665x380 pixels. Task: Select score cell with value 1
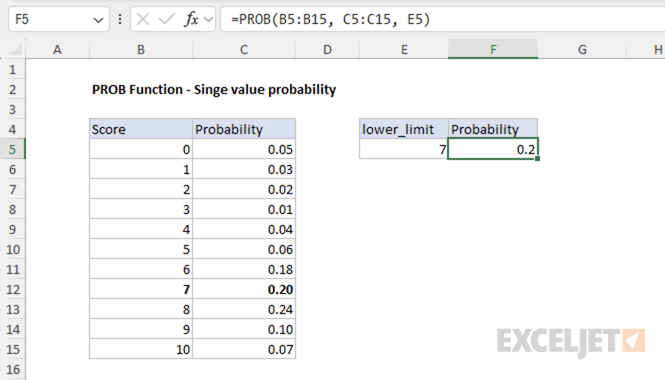[x=141, y=169]
